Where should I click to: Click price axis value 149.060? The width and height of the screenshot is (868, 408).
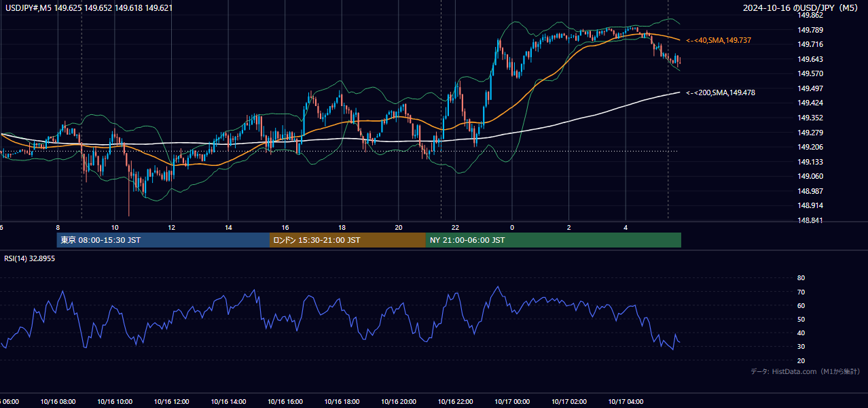pos(810,176)
